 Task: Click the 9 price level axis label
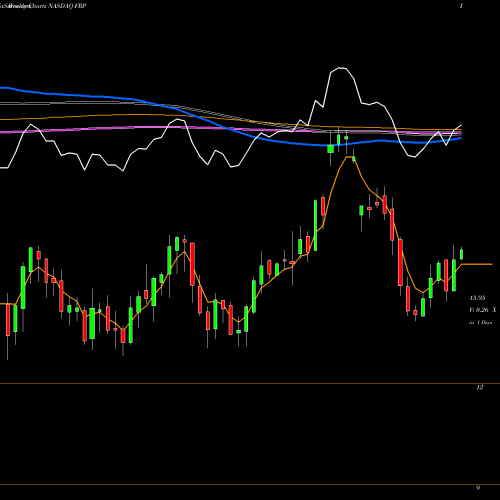tap(478, 488)
